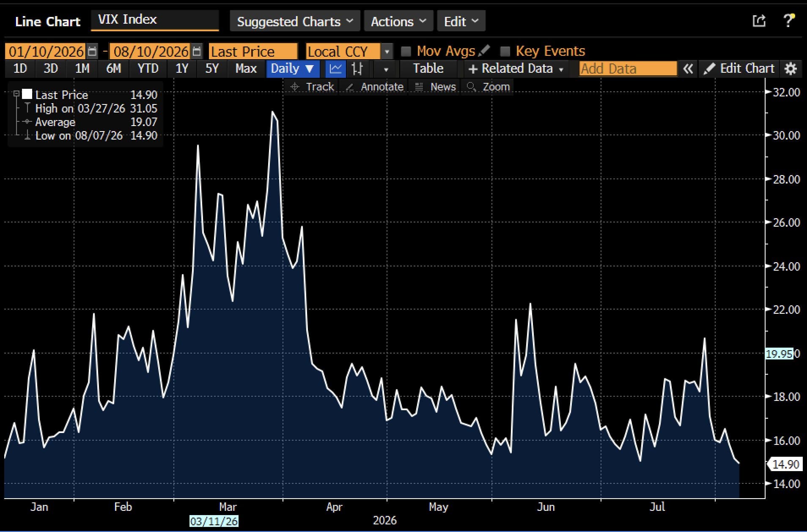The image size is (807, 532).
Task: Click the export/share icon
Action: [x=759, y=21]
